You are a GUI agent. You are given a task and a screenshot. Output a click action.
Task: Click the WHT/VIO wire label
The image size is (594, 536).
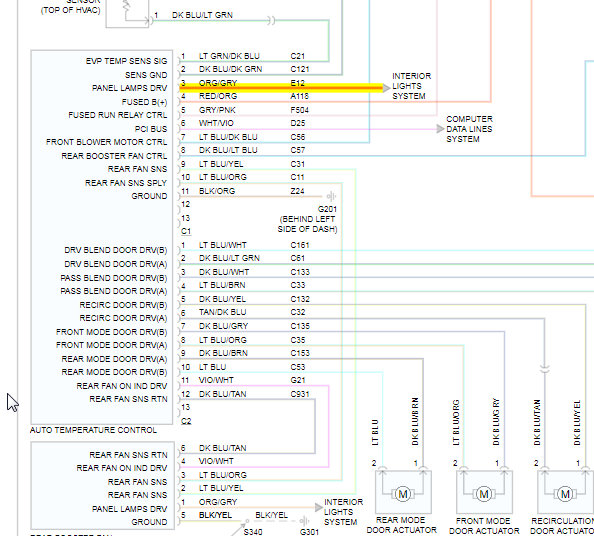[x=216, y=123]
